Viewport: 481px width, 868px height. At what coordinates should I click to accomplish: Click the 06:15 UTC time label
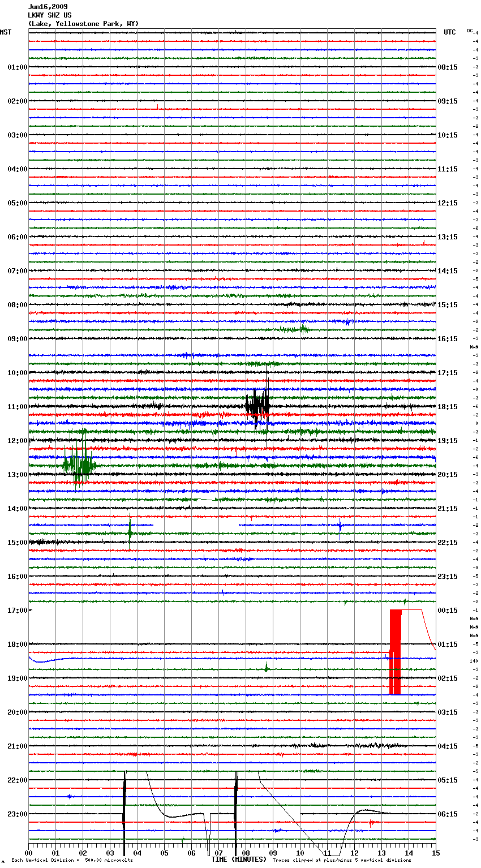pos(448,814)
